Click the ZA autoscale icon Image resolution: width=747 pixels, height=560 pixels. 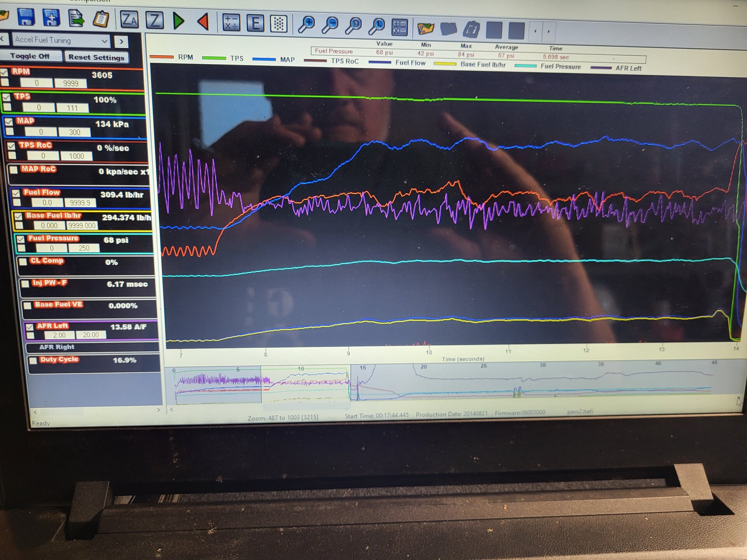point(129,19)
